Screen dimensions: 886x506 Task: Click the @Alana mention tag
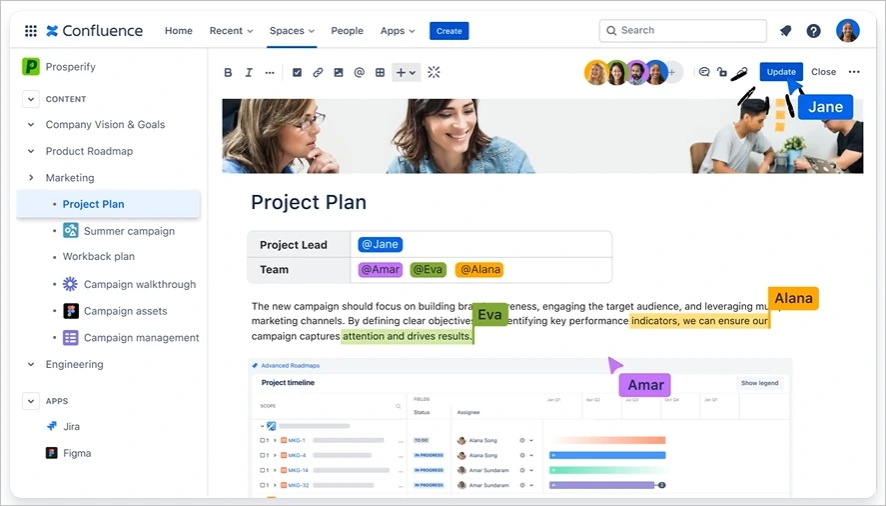480,270
